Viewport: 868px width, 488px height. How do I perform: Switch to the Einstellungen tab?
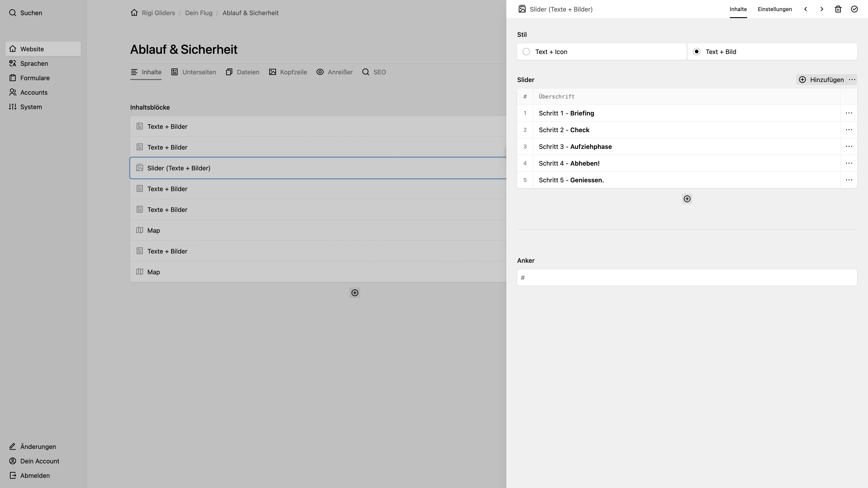point(775,9)
